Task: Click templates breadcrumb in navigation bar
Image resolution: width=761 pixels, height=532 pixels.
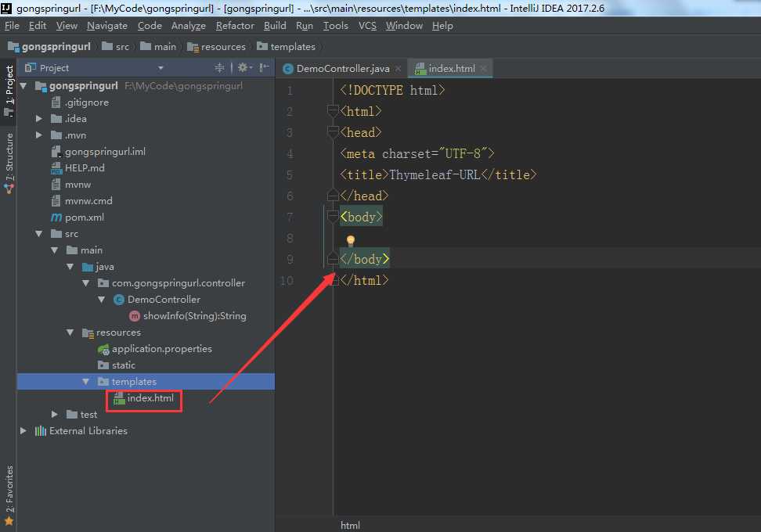Action: pyautogui.click(x=287, y=47)
